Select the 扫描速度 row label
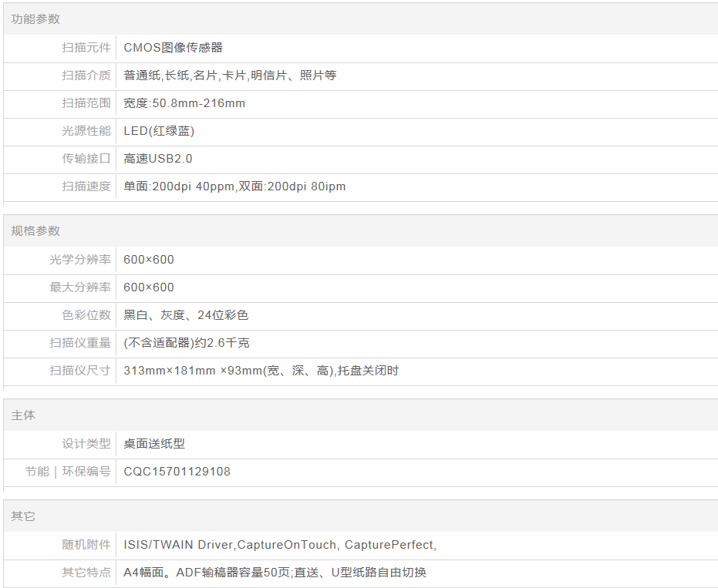 (x=86, y=186)
